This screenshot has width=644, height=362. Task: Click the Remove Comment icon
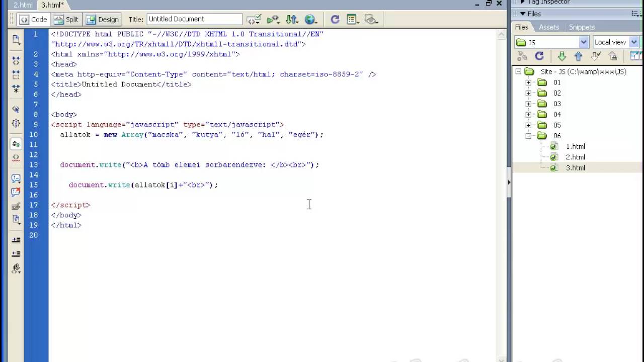click(16, 192)
